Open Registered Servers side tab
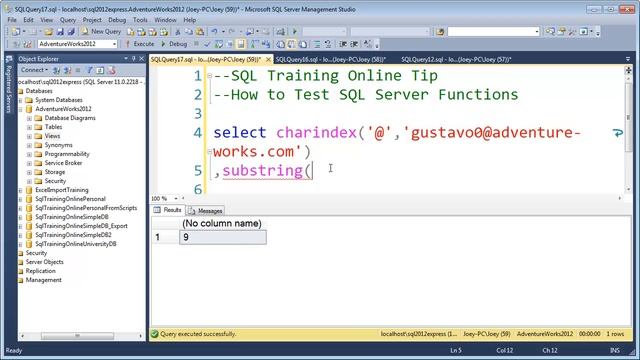 pyautogui.click(x=9, y=84)
